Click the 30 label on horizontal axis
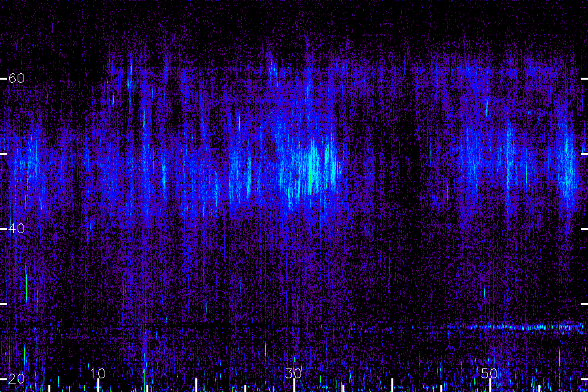Viewport: 588px width, 392px height. point(293,373)
